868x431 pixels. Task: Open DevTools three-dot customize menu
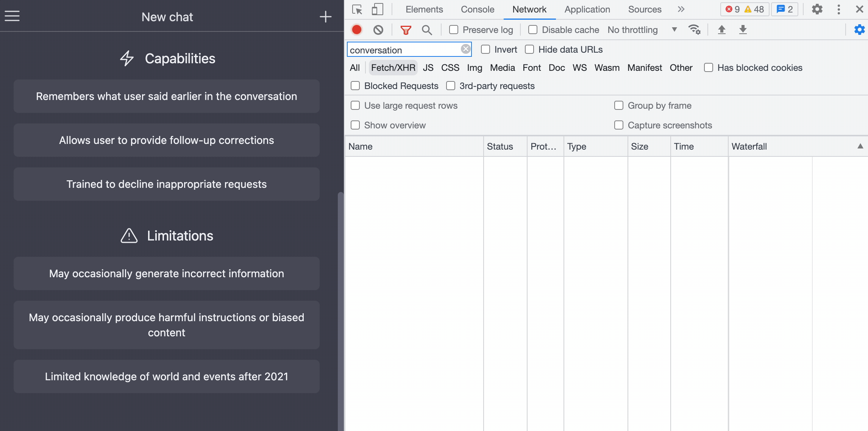[839, 9]
